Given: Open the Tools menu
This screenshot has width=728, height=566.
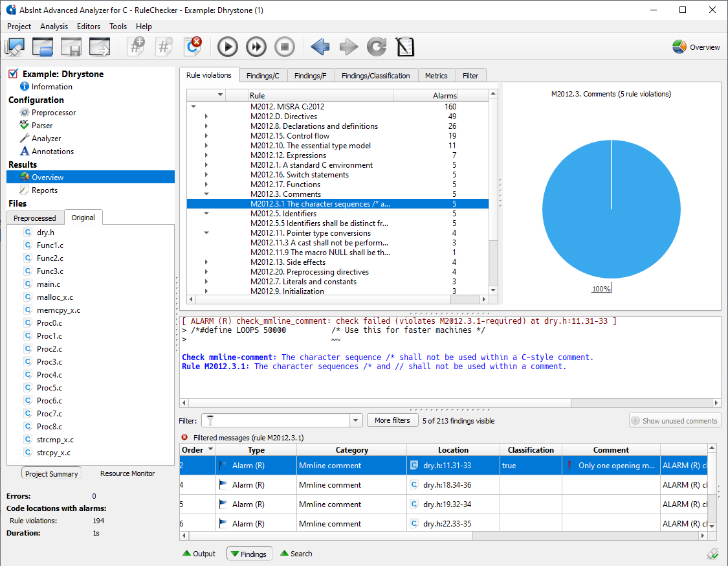Looking at the screenshot, I should pyautogui.click(x=118, y=27).
